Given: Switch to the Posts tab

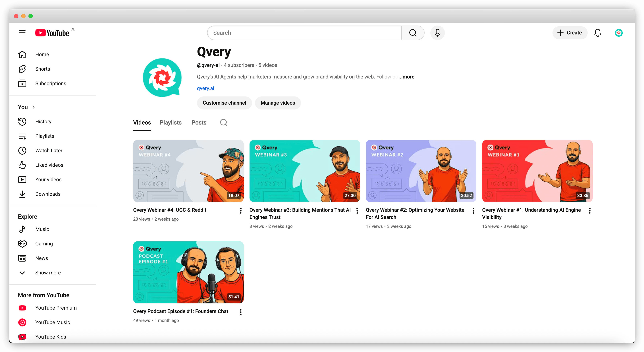Looking at the screenshot, I should point(199,123).
